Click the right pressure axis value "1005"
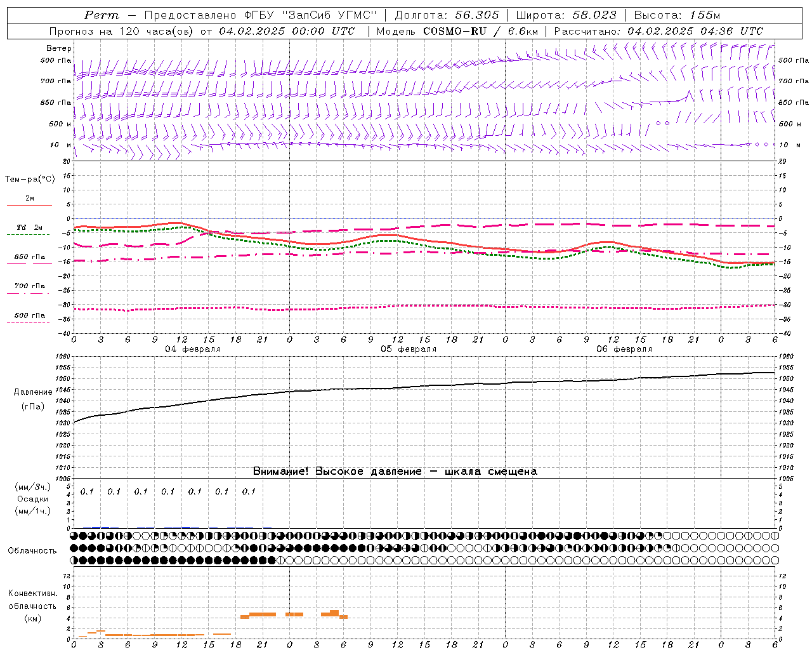Image resolution: width=812 pixels, height=650 pixels. [x=786, y=479]
